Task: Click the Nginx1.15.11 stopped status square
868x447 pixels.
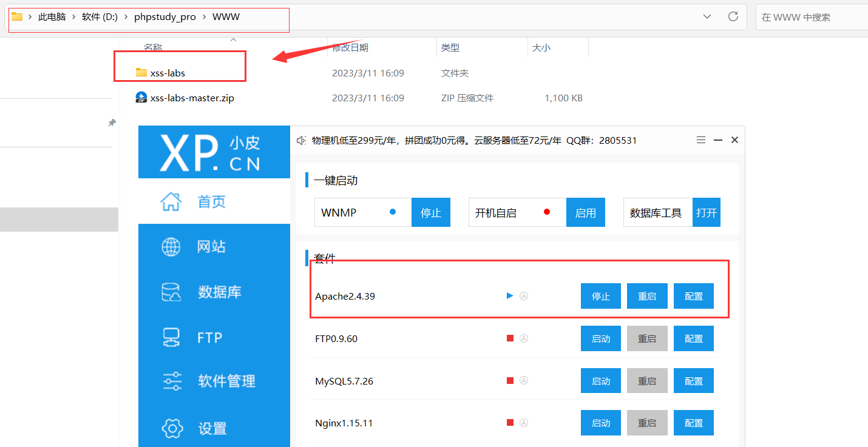Action: 510,423
